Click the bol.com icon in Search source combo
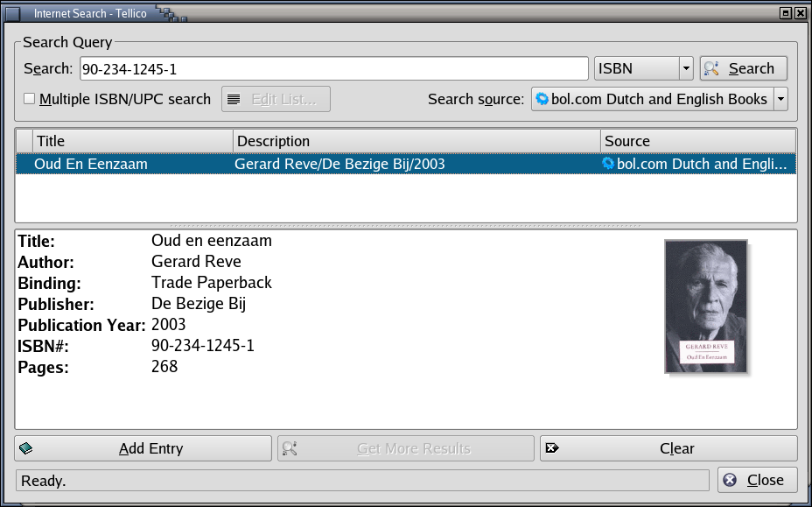This screenshot has height=507, width=812. [x=542, y=98]
